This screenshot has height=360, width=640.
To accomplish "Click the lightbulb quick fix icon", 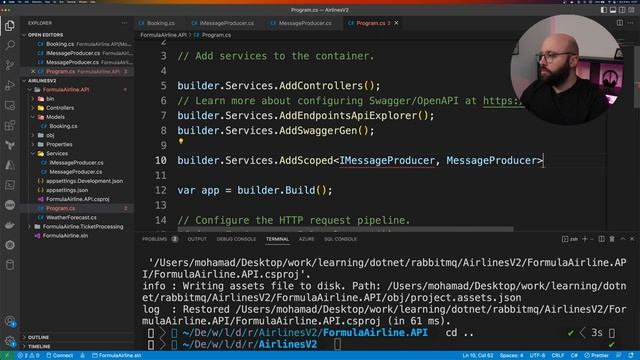I will tap(181, 141).
